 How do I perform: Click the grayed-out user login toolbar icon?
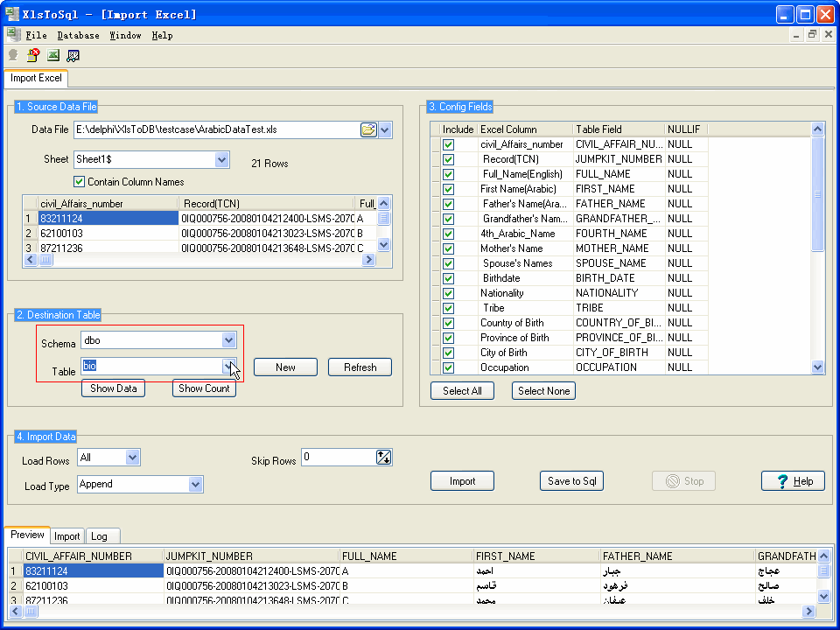(x=13, y=55)
